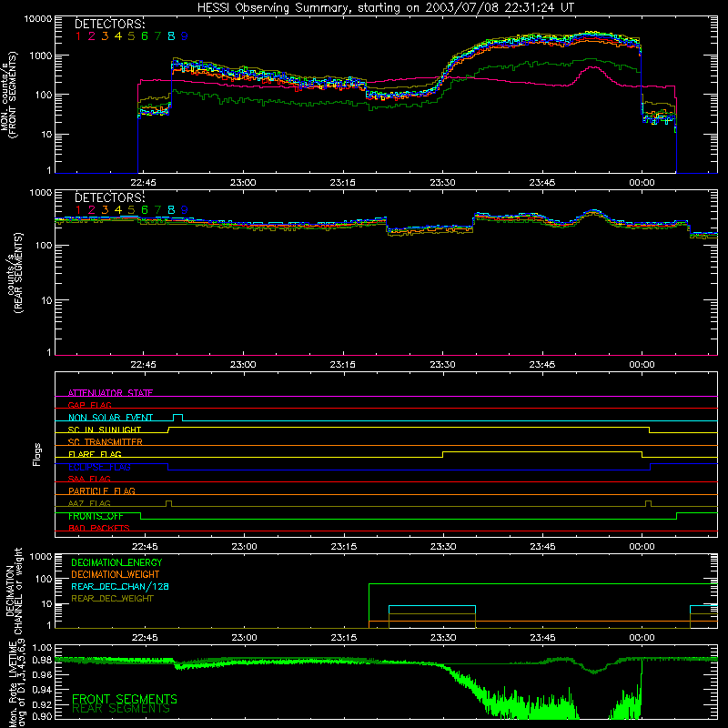This screenshot has width=728, height=728.
Task: Click the DECIMATION_ENERGY legend entry
Action: point(116,562)
